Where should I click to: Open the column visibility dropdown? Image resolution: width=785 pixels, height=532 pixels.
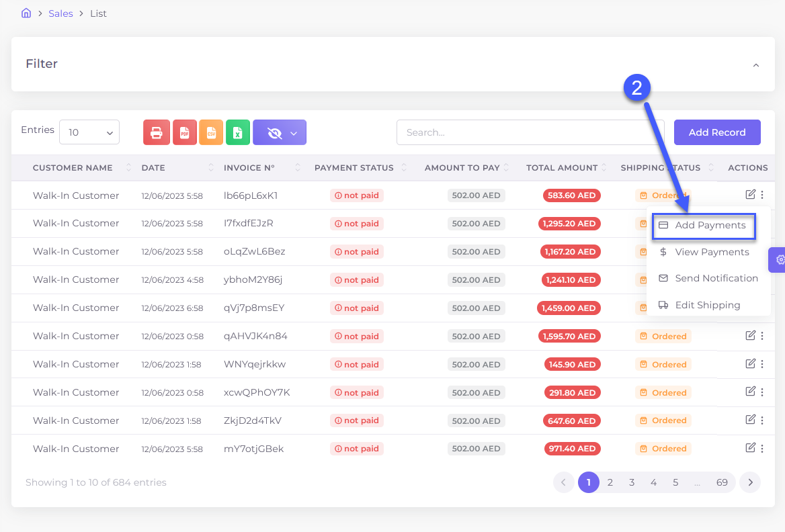point(280,132)
